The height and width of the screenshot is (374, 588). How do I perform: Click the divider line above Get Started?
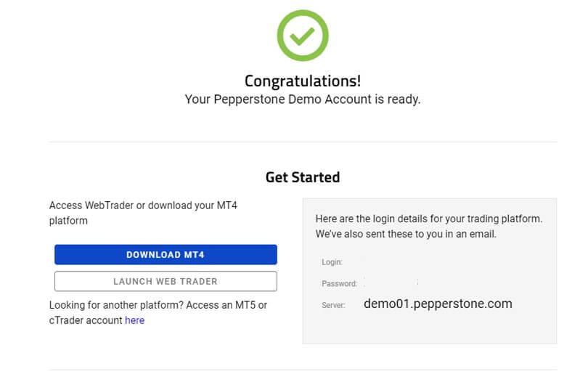(x=303, y=142)
